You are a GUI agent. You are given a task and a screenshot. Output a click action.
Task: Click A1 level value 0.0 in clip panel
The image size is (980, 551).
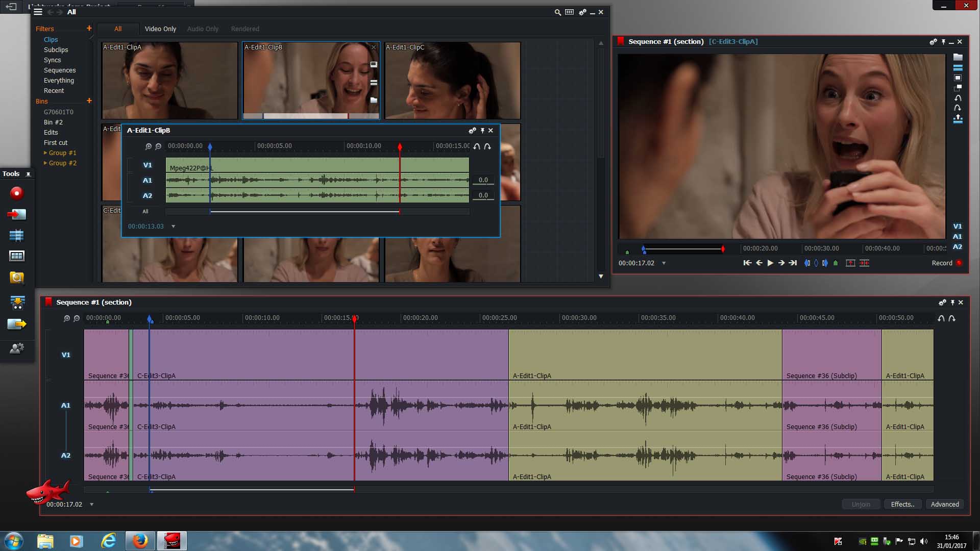click(483, 180)
